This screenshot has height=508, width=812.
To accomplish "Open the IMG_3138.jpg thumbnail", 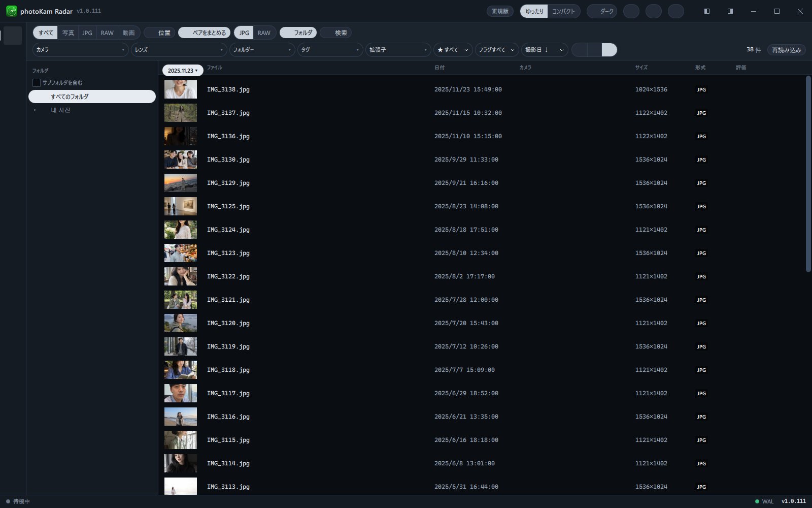I will pos(181,89).
